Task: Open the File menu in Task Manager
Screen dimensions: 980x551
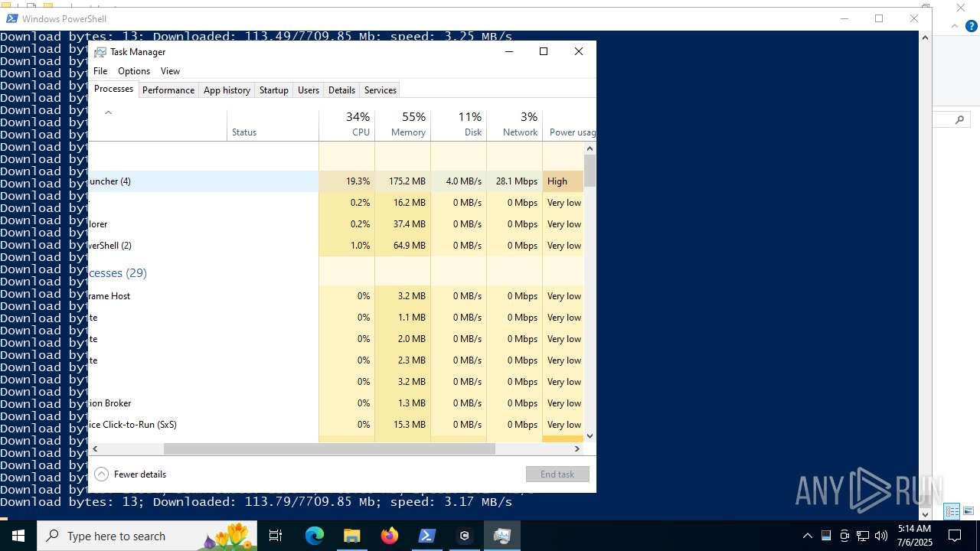Action: pyautogui.click(x=100, y=71)
